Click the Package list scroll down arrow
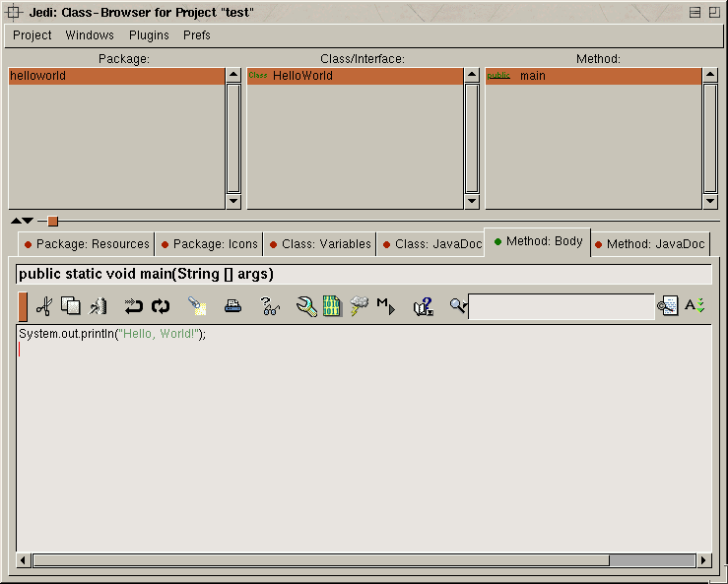 [x=233, y=201]
